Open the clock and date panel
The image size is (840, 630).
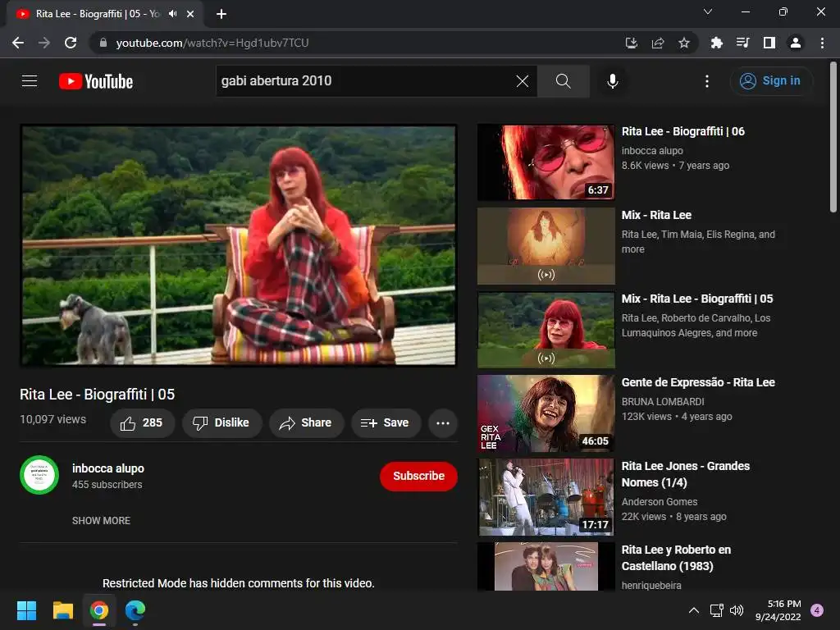(x=778, y=610)
